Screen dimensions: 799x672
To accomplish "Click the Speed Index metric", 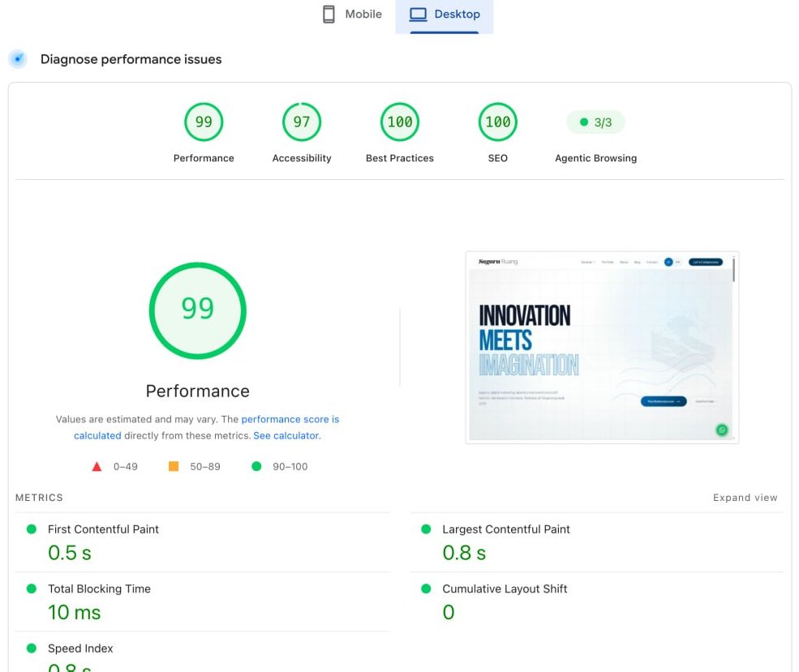I will tap(80, 648).
